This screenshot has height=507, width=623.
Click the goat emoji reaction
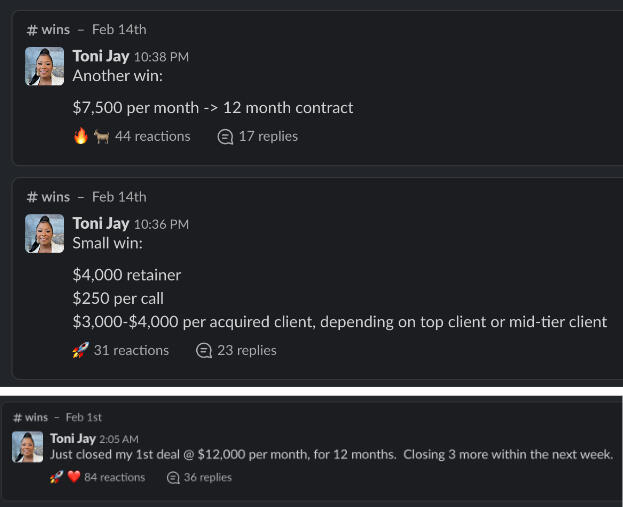pos(101,136)
